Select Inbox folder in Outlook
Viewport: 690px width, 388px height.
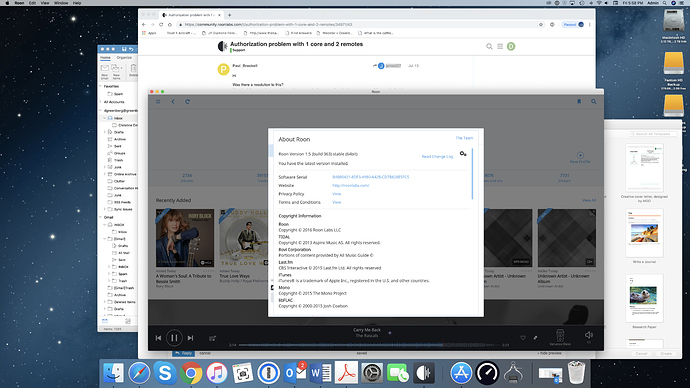[118, 118]
